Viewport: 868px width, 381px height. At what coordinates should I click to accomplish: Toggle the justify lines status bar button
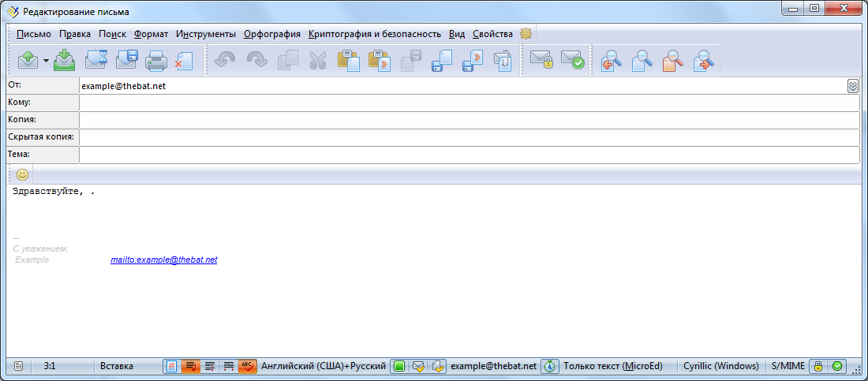(x=228, y=366)
